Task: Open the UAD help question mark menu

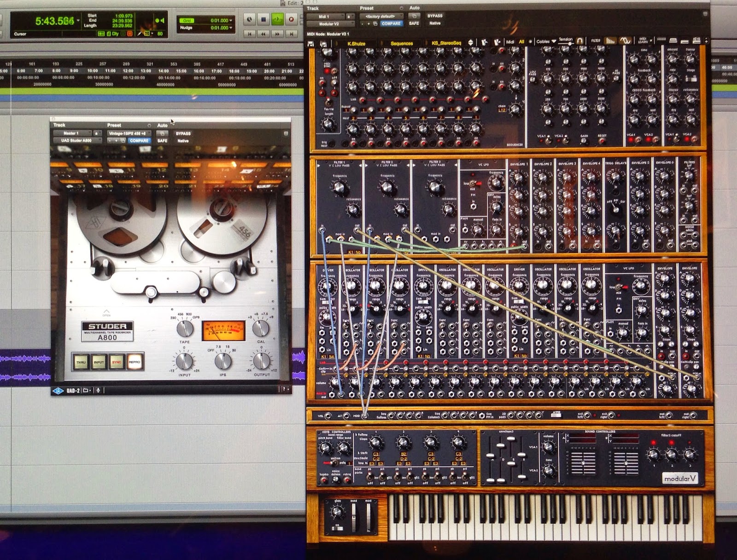Action: 284,390
